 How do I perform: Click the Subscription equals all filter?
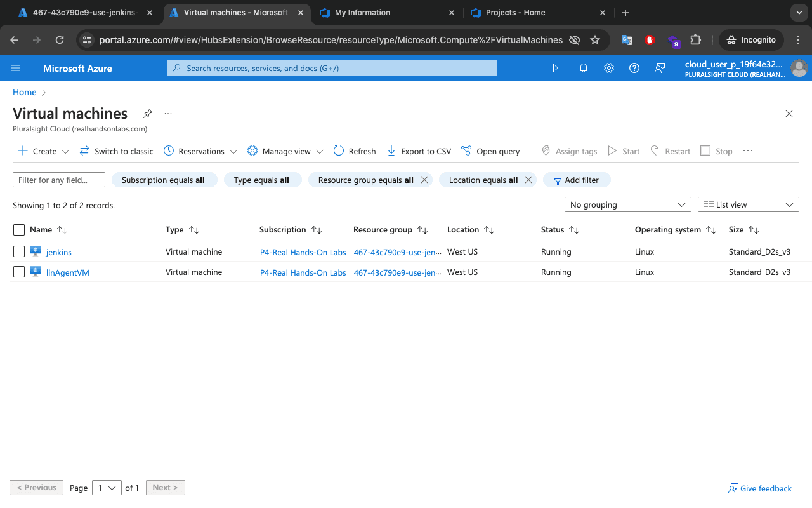tap(164, 180)
